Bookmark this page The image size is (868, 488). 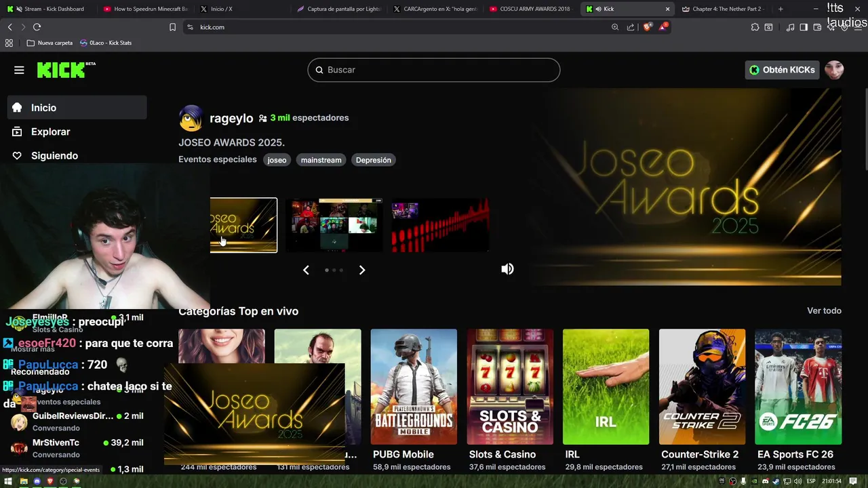[172, 27]
